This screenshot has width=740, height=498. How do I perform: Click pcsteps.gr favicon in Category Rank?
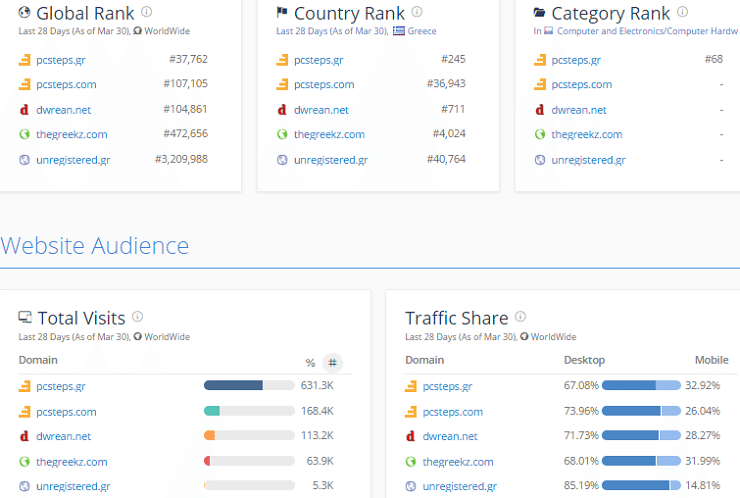click(x=540, y=60)
